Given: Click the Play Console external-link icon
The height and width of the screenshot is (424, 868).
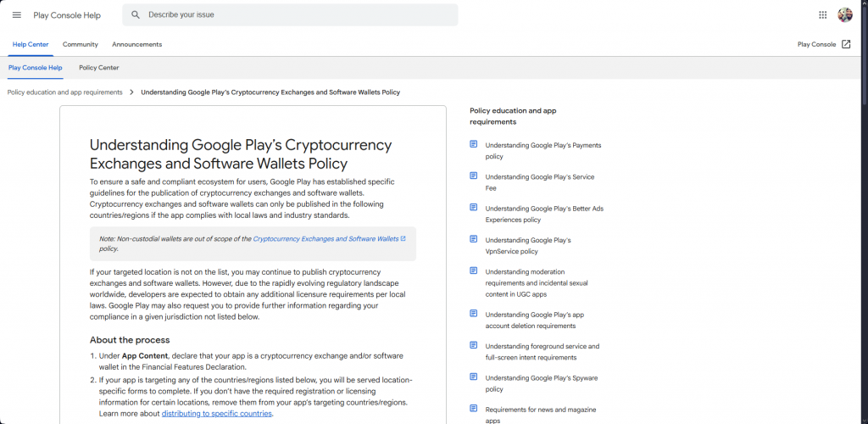Looking at the screenshot, I should point(846,44).
